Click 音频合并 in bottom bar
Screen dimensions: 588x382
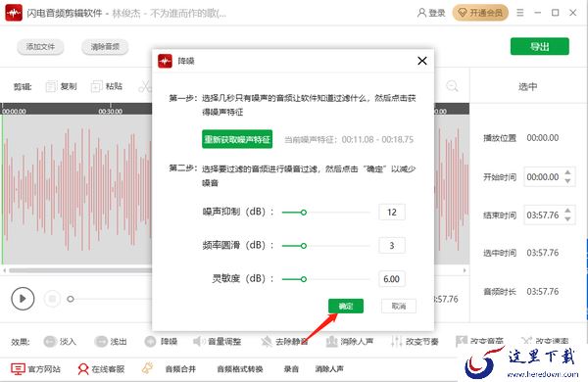click(x=180, y=369)
